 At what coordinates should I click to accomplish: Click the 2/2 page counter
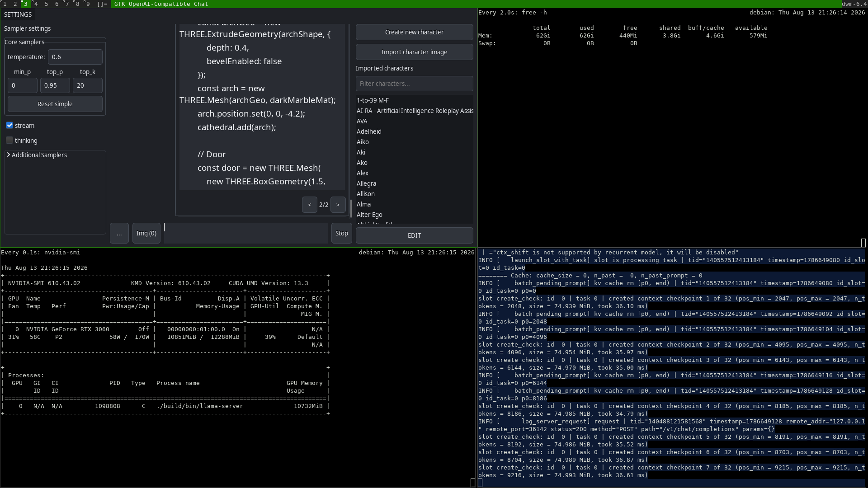point(324,205)
